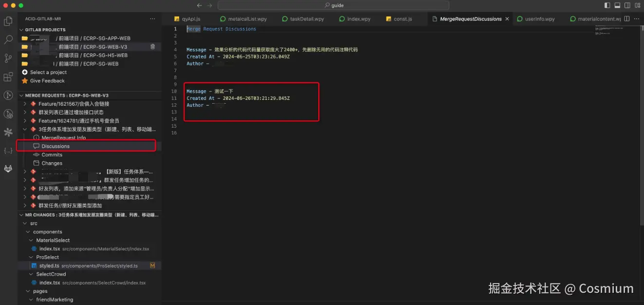Collapse the MERGE REQUESTS section
644x305 pixels.
tap(67, 95)
